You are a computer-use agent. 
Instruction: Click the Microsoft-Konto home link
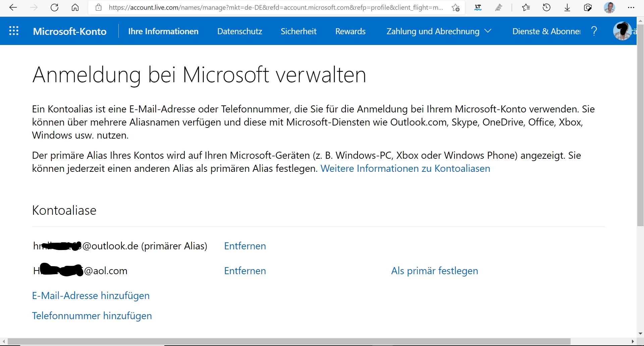(70, 31)
